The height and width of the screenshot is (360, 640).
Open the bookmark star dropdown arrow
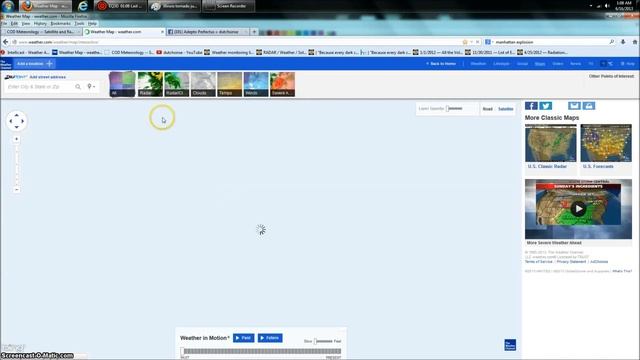click(x=471, y=42)
